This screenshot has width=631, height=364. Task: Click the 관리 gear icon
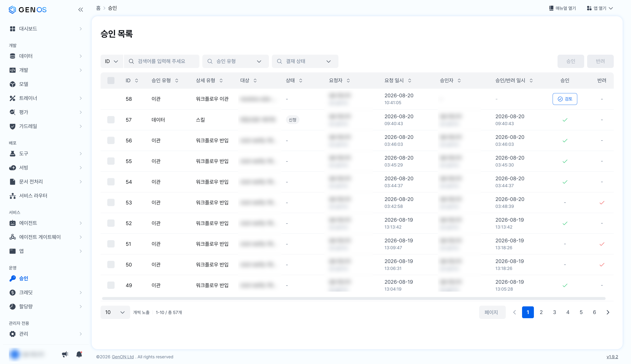tap(13, 334)
